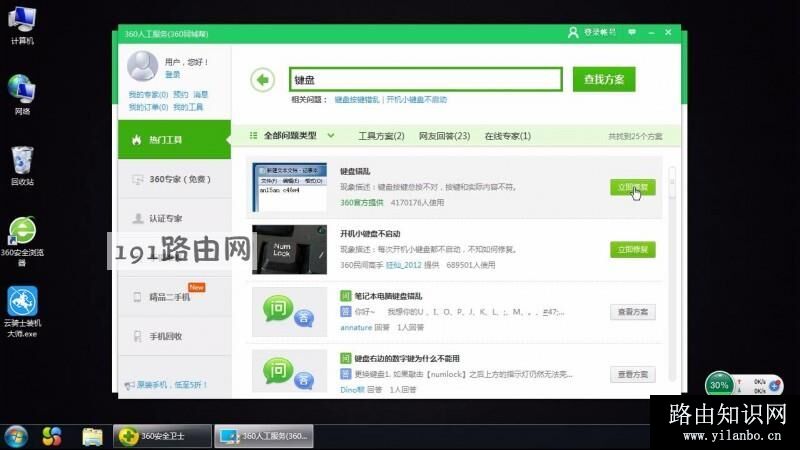800x450 pixels.
Task: Switch to 360人工服务 taskbar item
Action: pyautogui.click(x=264, y=437)
